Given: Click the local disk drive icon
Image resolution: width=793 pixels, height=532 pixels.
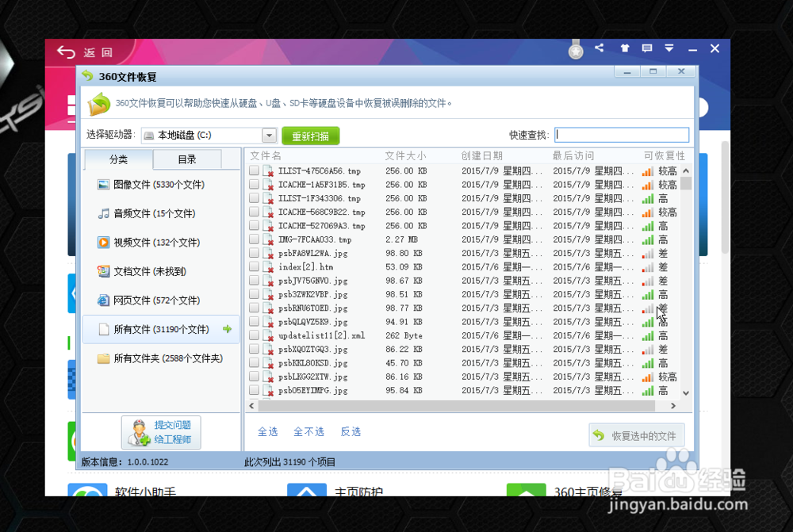Looking at the screenshot, I should point(149,136).
